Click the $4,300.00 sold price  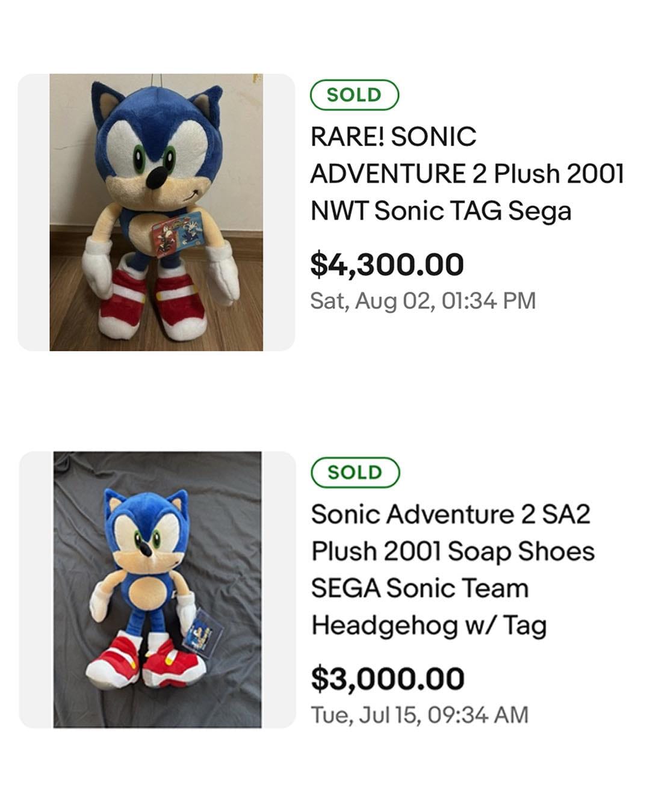point(385,263)
